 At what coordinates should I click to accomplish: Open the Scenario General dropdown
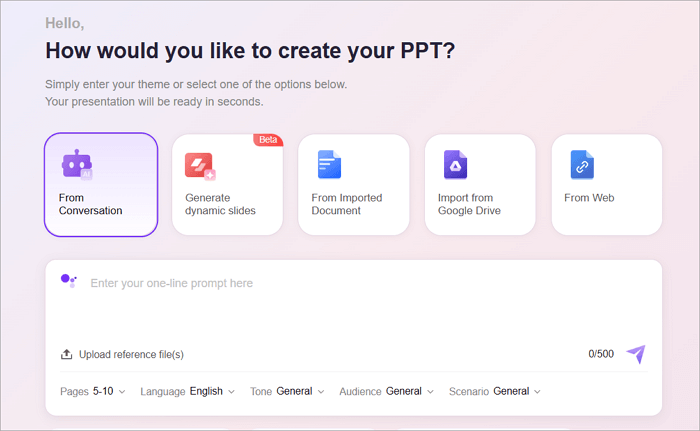pos(494,391)
